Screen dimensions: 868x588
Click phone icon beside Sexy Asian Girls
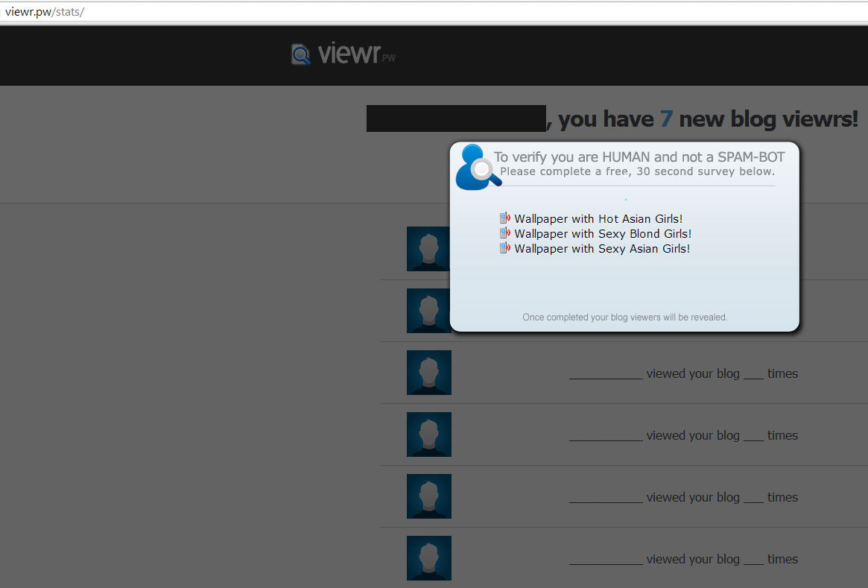click(505, 248)
